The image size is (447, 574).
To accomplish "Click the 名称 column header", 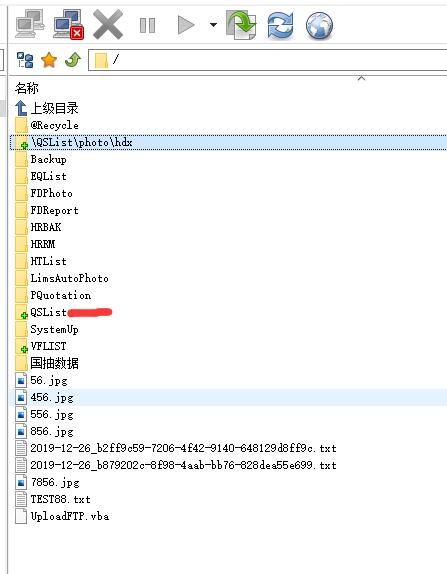I will 26,88.
